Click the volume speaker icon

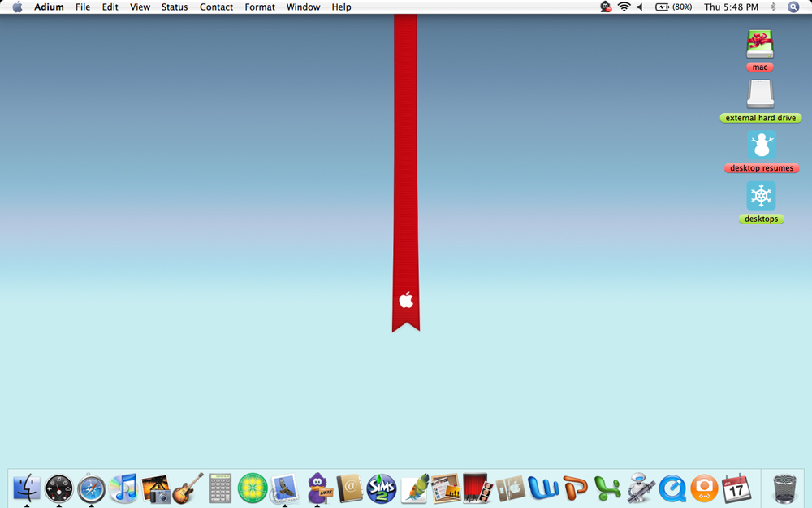(x=641, y=7)
